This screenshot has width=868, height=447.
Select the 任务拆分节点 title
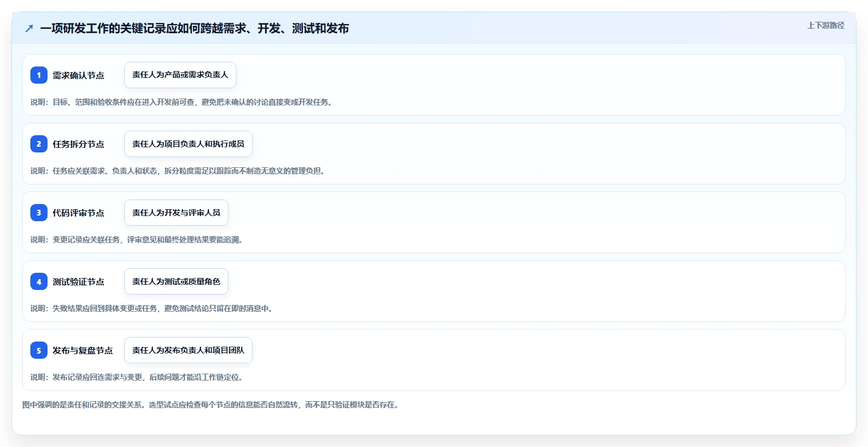(78, 144)
